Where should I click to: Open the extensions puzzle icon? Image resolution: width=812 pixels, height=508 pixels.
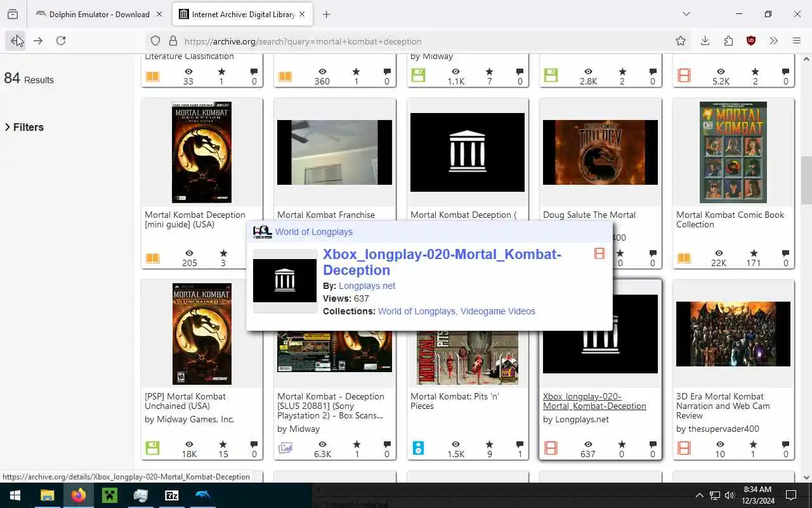[728, 41]
